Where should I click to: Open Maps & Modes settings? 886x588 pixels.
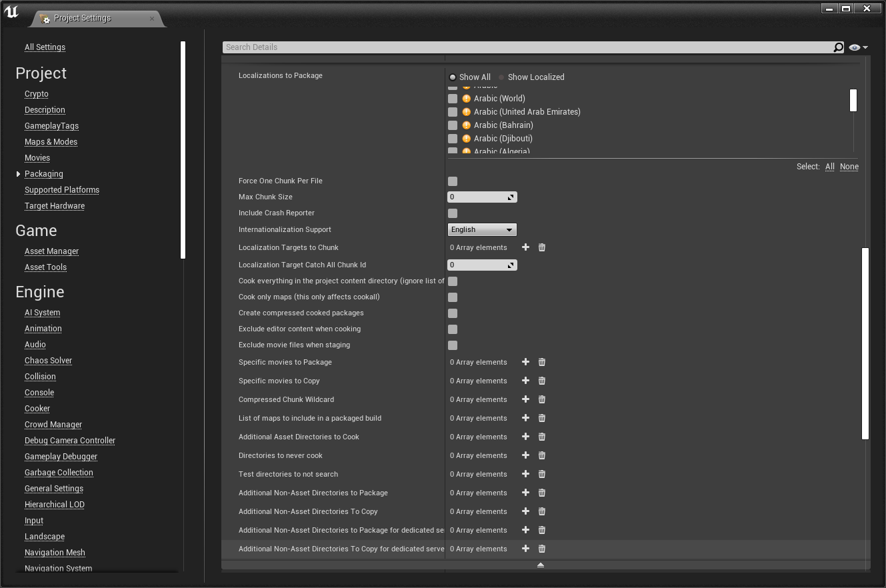coord(51,142)
